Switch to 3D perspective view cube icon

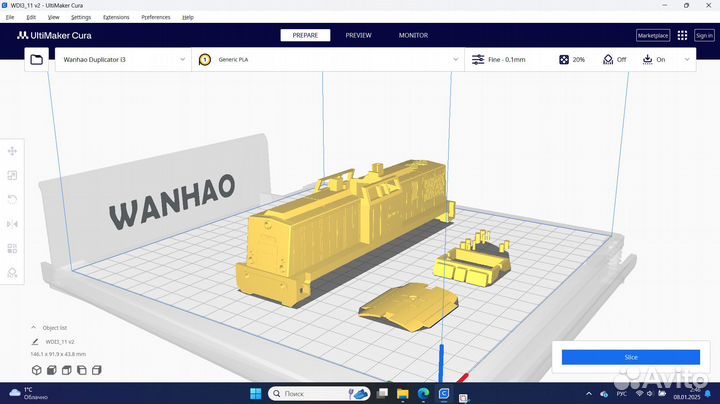(36, 370)
